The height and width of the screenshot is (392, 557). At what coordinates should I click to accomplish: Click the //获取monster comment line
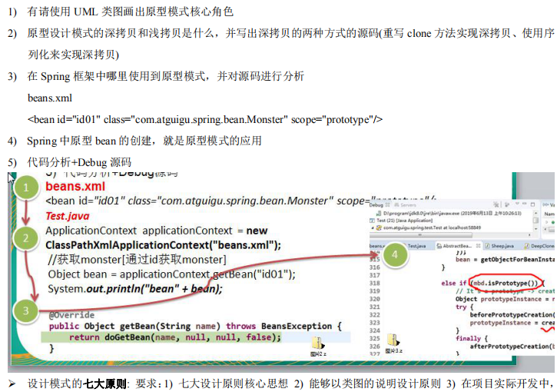137,260
